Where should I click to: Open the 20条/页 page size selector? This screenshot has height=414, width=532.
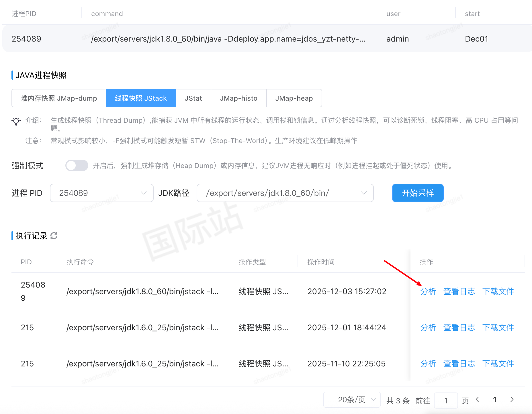[x=352, y=400]
